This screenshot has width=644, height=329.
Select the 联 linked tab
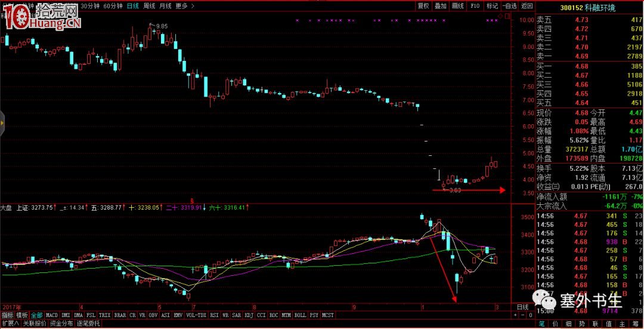[x=596, y=323]
